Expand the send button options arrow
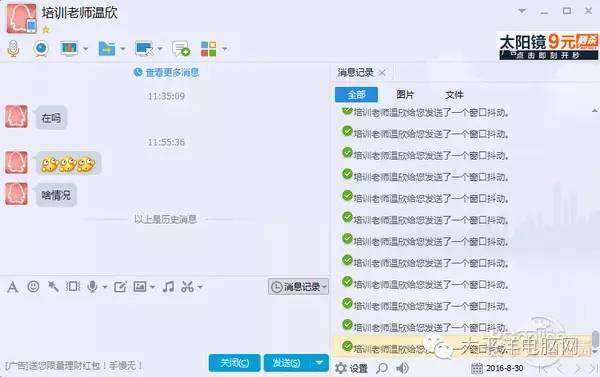This screenshot has width=600, height=377. 319,362
